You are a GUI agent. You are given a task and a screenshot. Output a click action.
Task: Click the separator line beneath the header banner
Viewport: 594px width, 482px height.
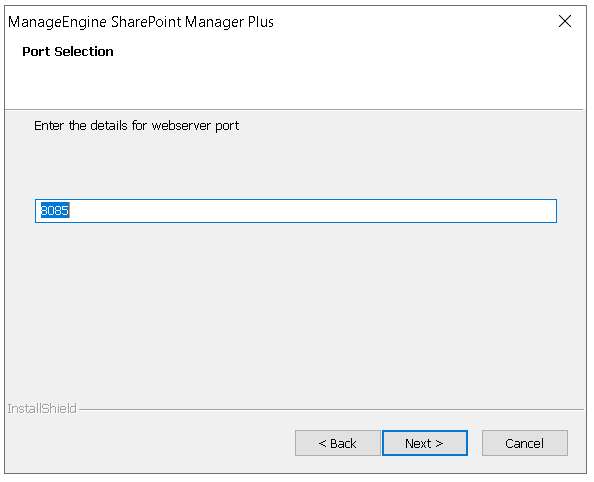pos(294,110)
